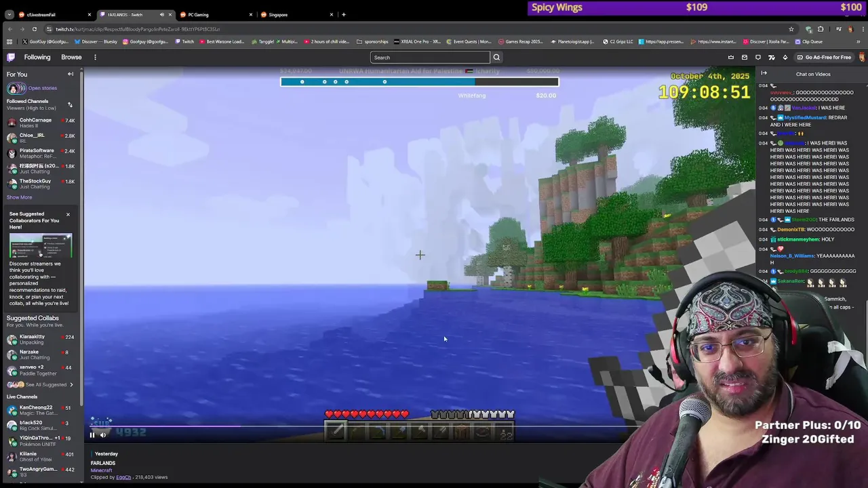Open the Clip Queue bookmark
Screen dimensions: 868x488
tap(808, 41)
